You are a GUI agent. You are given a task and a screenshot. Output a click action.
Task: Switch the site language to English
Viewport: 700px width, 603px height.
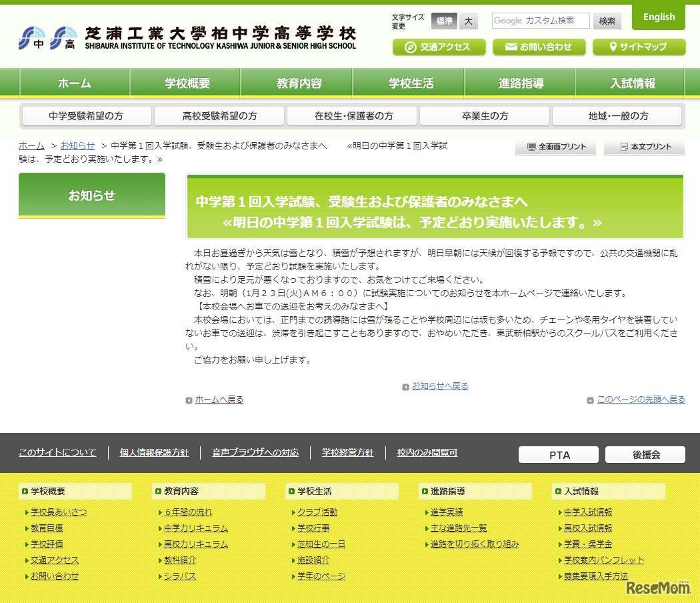(658, 17)
